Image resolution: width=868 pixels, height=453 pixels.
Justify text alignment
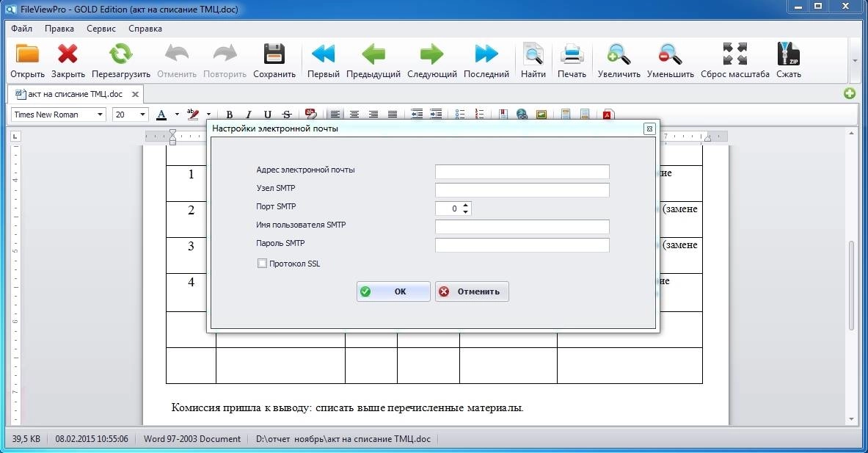[393, 115]
